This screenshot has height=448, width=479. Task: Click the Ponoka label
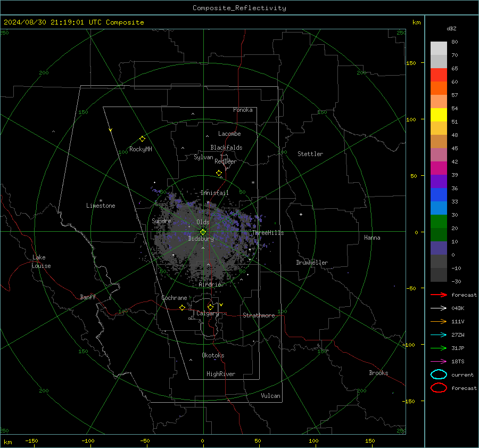[243, 110]
